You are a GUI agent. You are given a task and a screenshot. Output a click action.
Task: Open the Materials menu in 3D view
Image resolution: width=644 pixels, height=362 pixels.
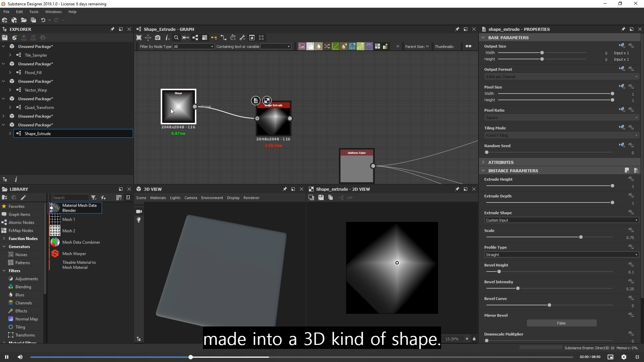tap(158, 198)
